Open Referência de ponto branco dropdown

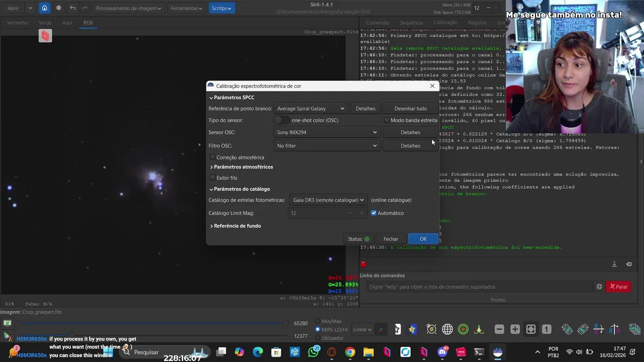click(310, 109)
